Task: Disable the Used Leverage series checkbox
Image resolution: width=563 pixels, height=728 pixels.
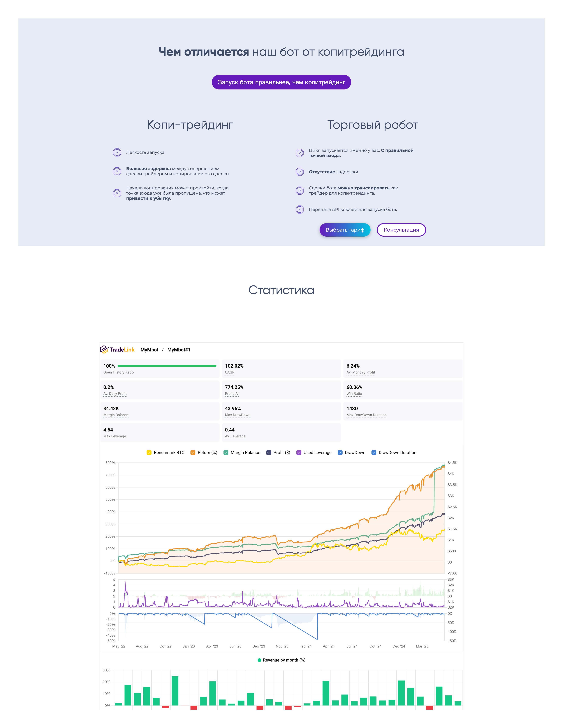Action: 299,452
